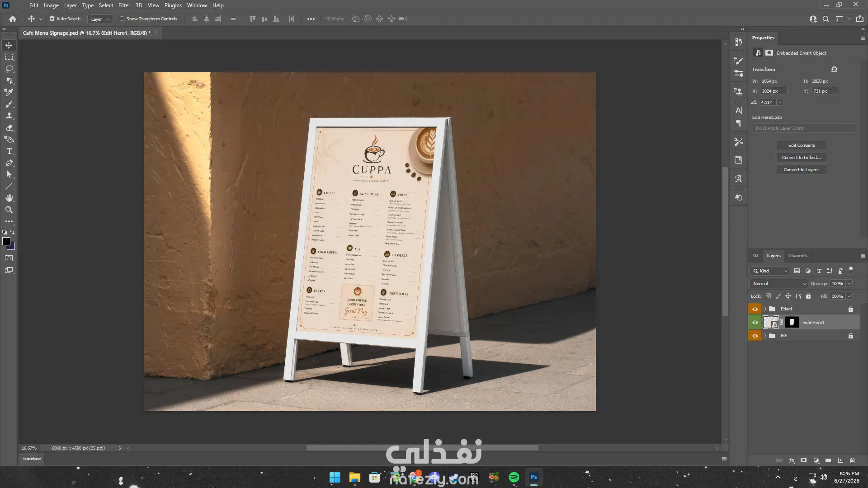Select the Line tool
The width and height of the screenshot is (868, 488).
tap(9, 186)
